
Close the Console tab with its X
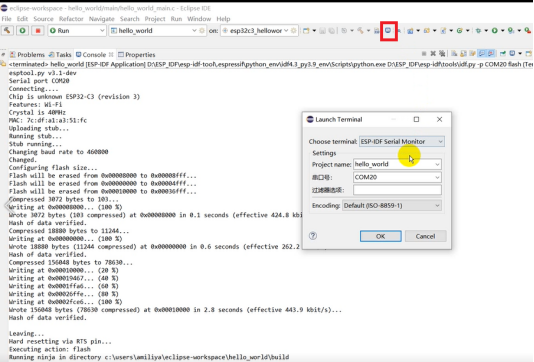coord(111,54)
